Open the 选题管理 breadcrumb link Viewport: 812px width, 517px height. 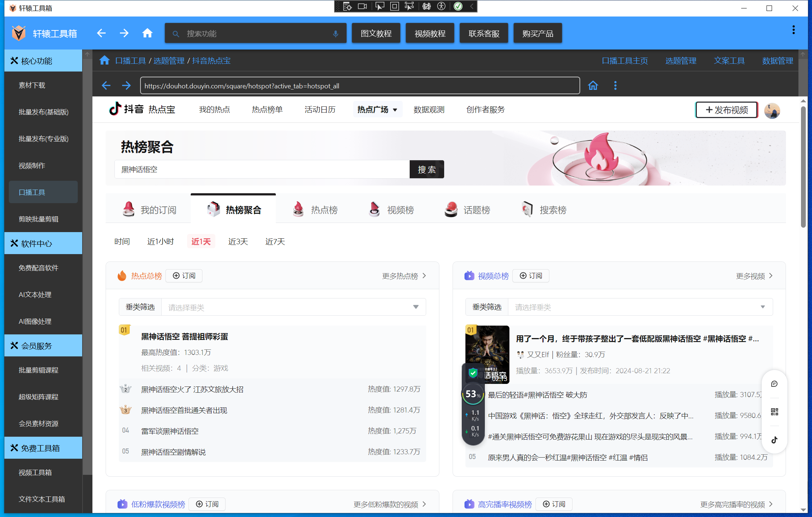(169, 60)
